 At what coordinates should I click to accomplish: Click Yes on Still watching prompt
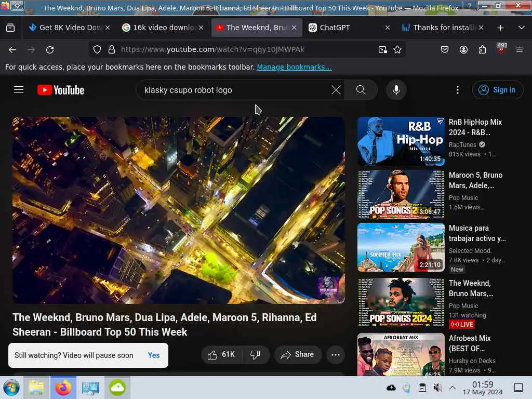coord(154,355)
